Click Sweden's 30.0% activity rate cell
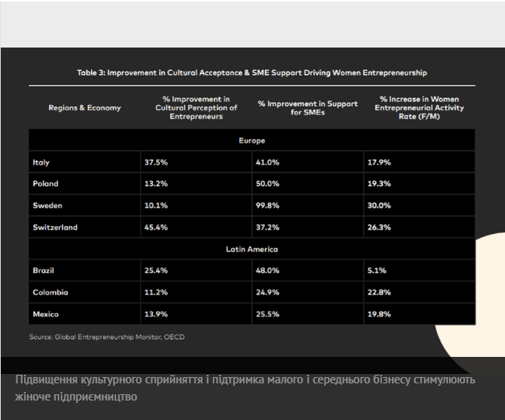The image size is (505, 420). tap(379, 206)
